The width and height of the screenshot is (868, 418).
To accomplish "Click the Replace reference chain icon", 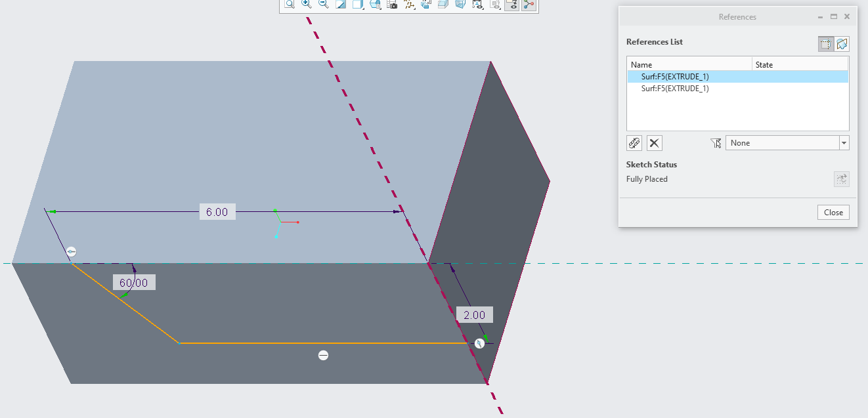I will [634, 142].
